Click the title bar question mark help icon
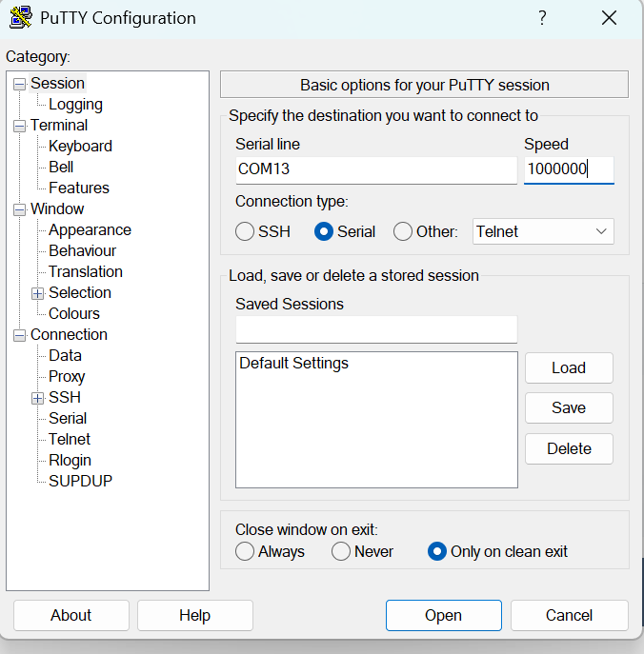 click(542, 18)
